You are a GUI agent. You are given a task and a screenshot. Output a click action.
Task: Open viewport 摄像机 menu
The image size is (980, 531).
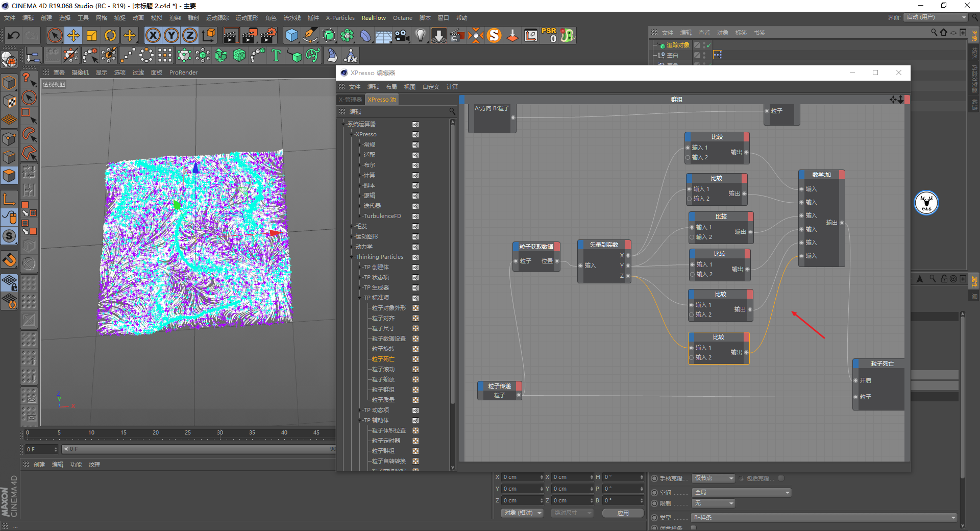coord(80,73)
